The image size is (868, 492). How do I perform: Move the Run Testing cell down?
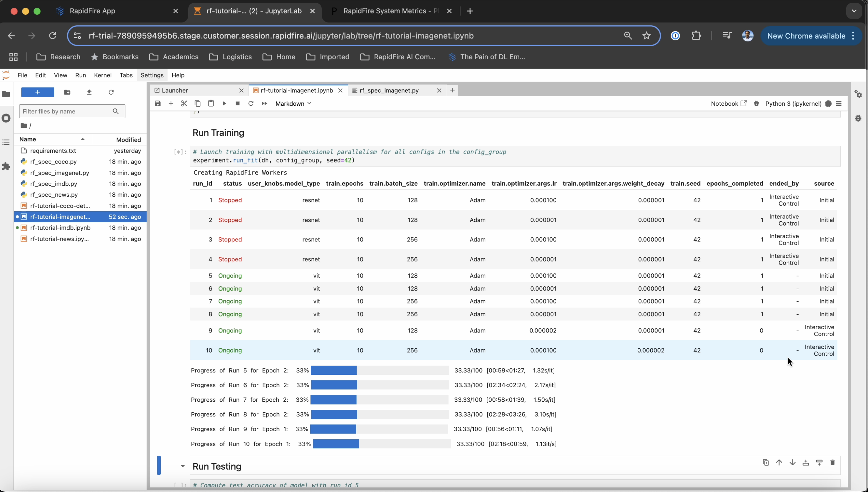click(x=793, y=462)
